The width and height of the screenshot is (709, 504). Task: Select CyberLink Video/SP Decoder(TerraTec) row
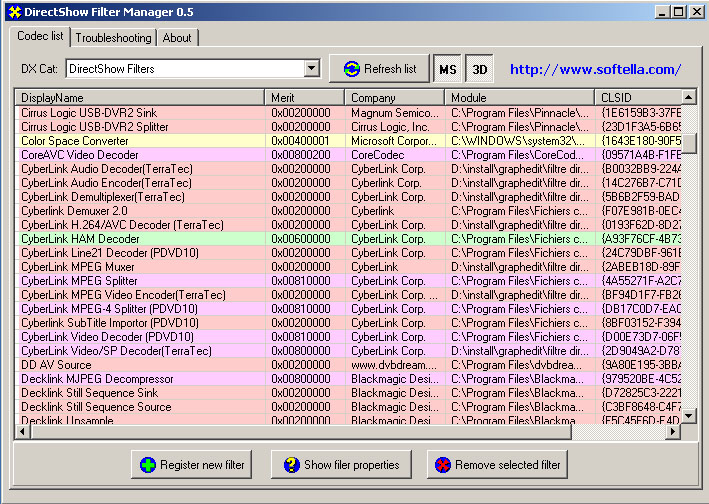coord(348,351)
